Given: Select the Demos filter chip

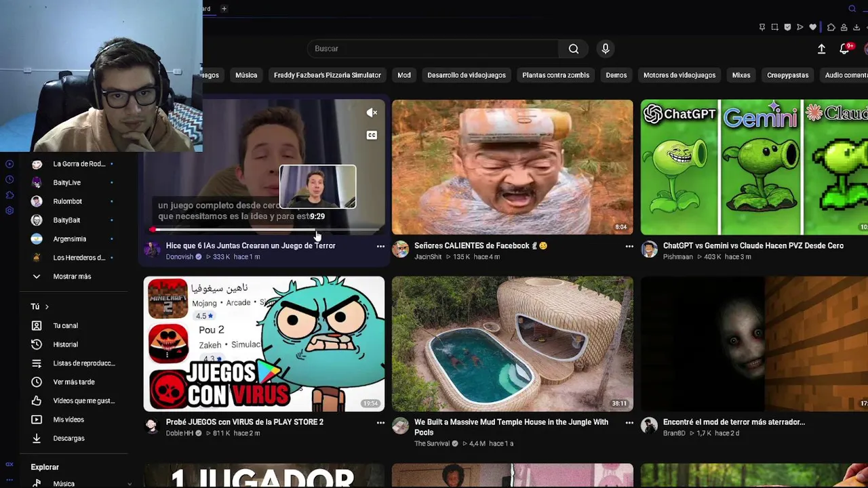Looking at the screenshot, I should tap(616, 75).
